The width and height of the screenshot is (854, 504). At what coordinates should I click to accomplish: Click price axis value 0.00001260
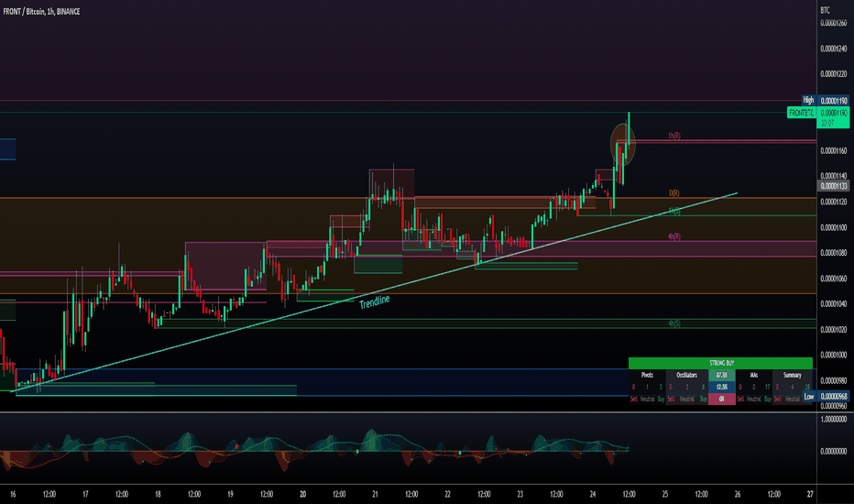coord(834,23)
